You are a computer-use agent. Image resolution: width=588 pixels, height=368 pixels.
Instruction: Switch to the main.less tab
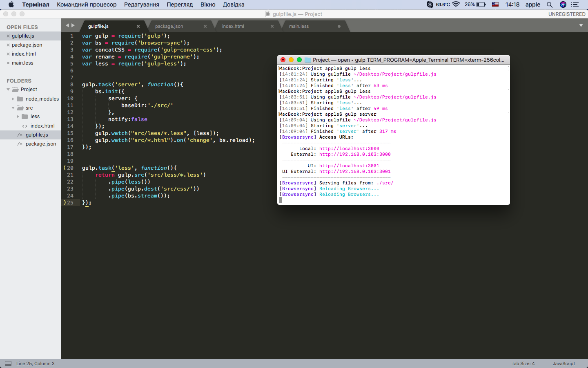click(x=299, y=26)
